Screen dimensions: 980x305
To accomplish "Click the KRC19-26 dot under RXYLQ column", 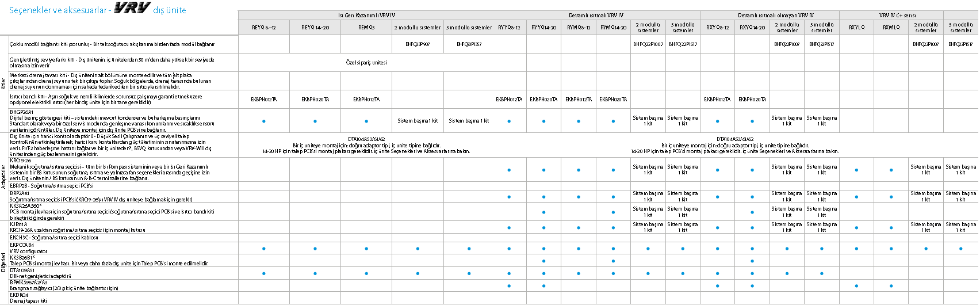I will pos(856,170).
